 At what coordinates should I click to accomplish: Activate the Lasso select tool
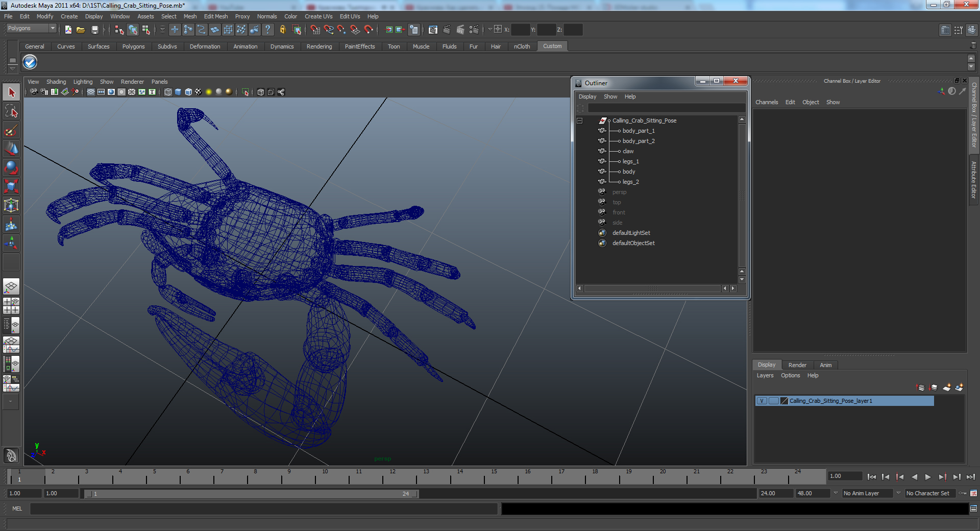point(11,111)
